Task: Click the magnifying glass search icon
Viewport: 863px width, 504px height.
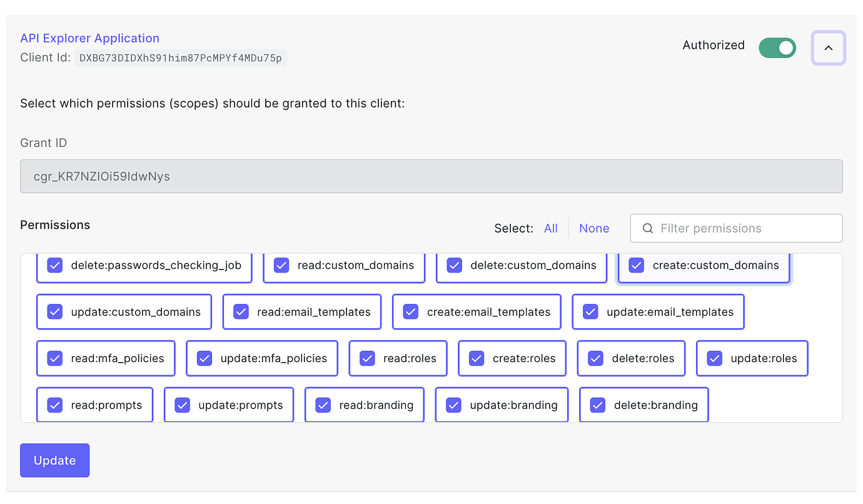Action: [647, 228]
